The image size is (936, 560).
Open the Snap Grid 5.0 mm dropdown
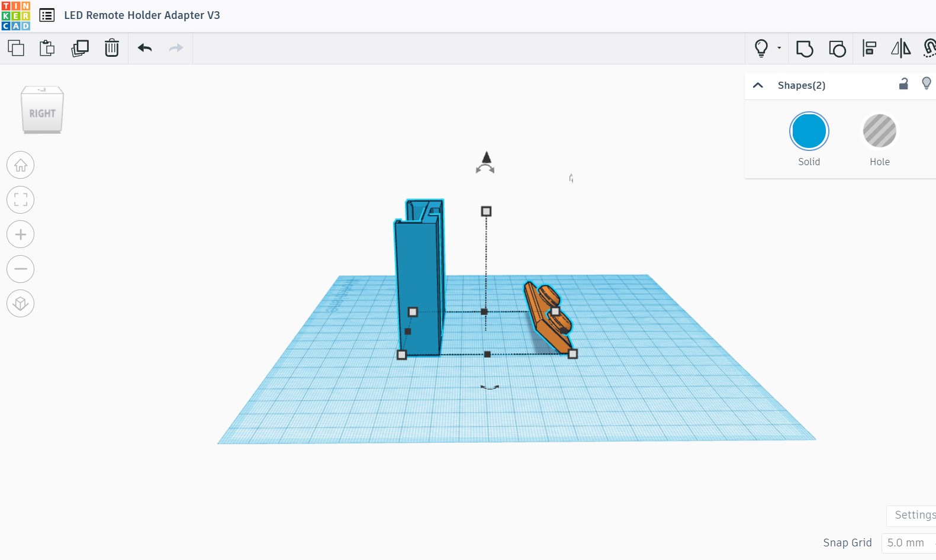[909, 543]
